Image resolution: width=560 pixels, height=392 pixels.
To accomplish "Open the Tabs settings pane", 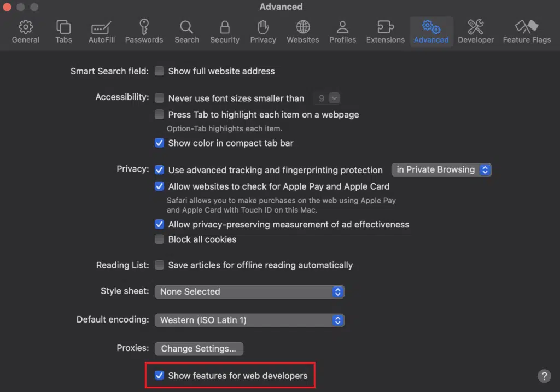I will (63, 32).
